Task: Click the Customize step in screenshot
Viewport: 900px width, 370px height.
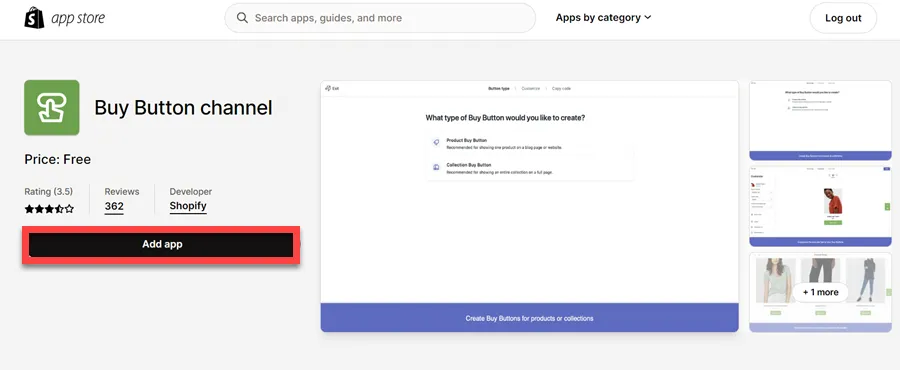Action: coord(530,88)
